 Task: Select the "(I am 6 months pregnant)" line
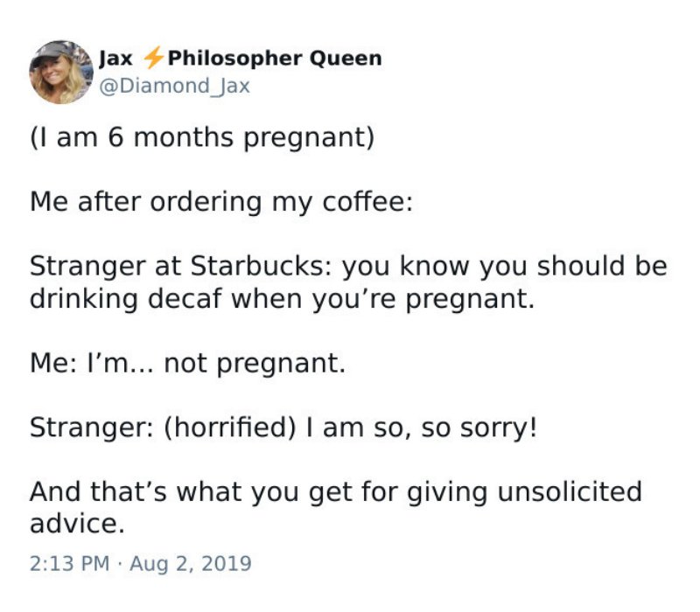coord(202,137)
